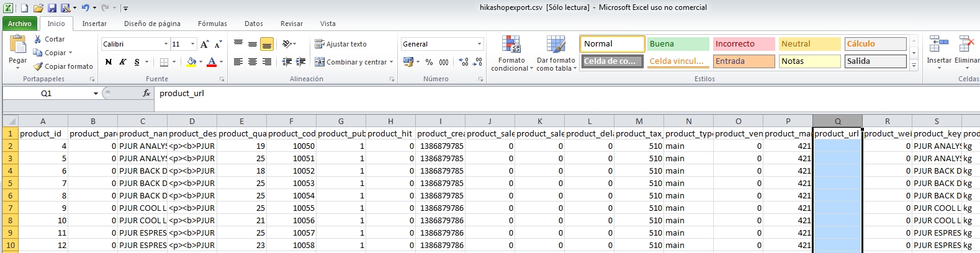
Task: Click the Copiar formato paintbrush icon
Action: pyautogui.click(x=38, y=66)
